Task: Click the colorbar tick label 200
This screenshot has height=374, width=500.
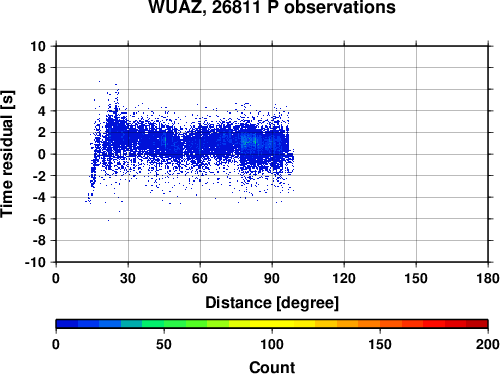Action: point(488,344)
